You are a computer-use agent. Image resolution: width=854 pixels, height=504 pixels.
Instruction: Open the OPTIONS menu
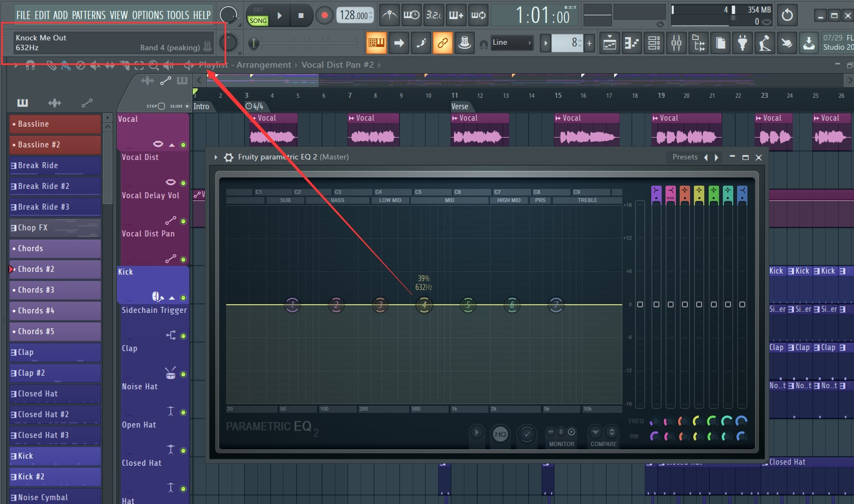pos(147,15)
